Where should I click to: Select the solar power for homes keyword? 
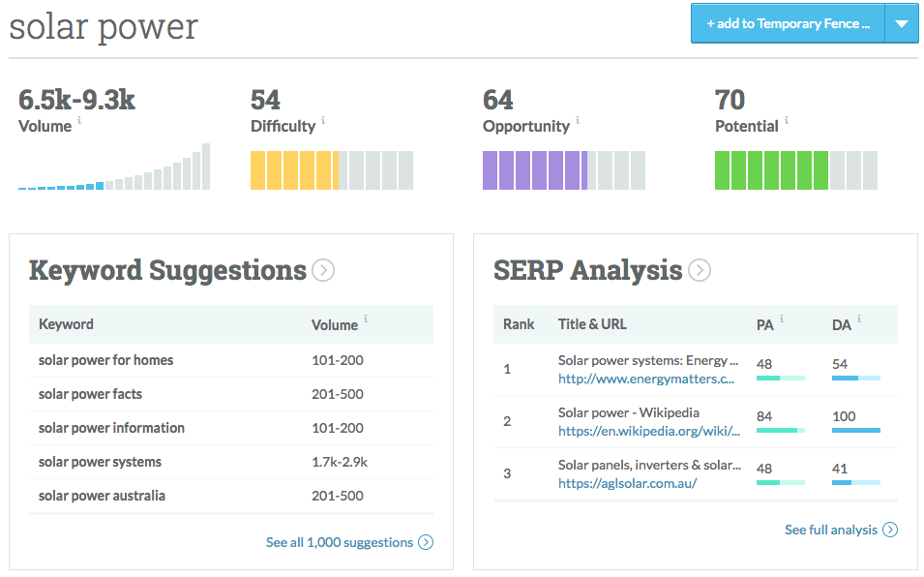point(105,360)
